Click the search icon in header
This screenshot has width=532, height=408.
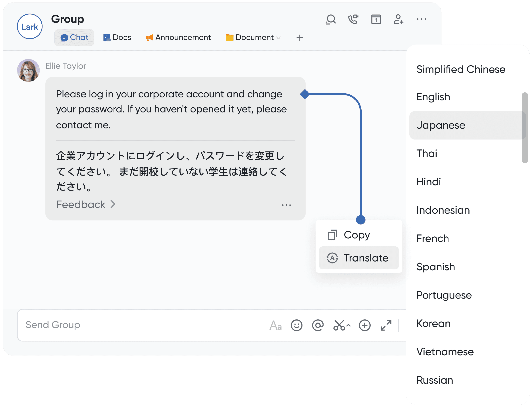click(331, 19)
